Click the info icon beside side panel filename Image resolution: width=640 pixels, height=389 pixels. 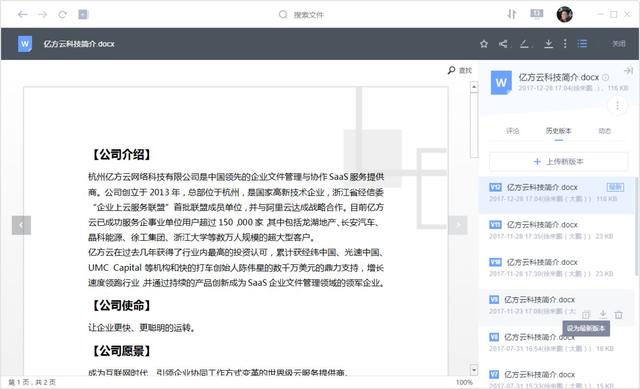coord(606,77)
